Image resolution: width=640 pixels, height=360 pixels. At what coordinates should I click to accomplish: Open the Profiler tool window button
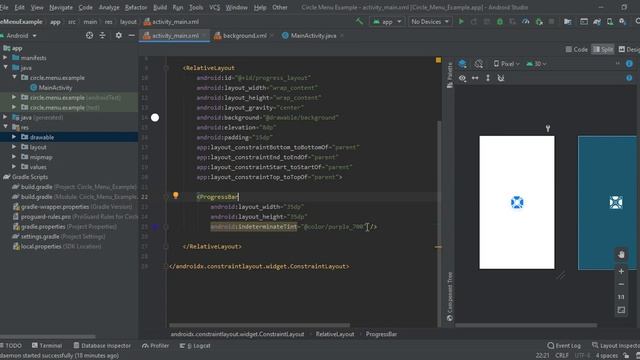155,345
